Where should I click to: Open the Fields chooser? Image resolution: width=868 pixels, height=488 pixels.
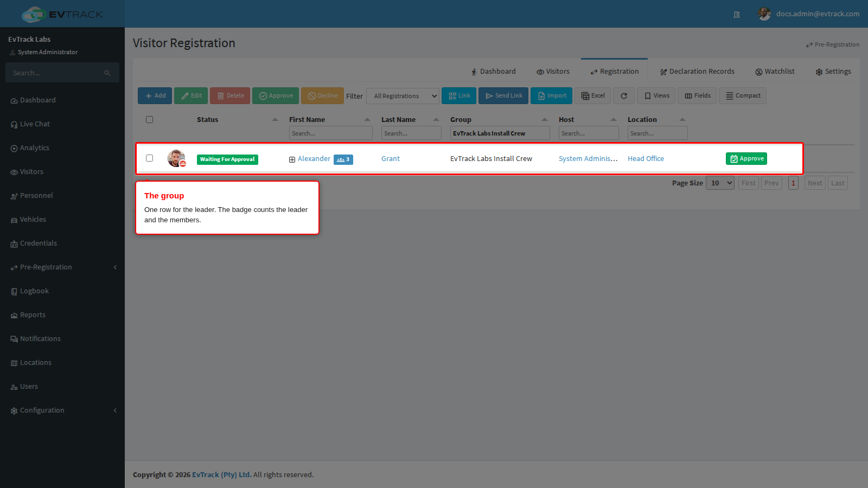(x=697, y=96)
